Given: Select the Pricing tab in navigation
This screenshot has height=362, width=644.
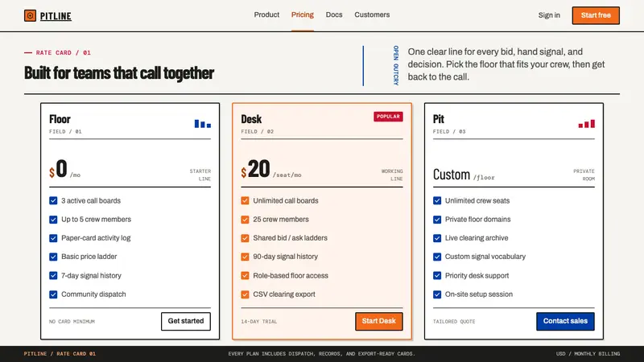Looking at the screenshot, I should pyautogui.click(x=303, y=14).
